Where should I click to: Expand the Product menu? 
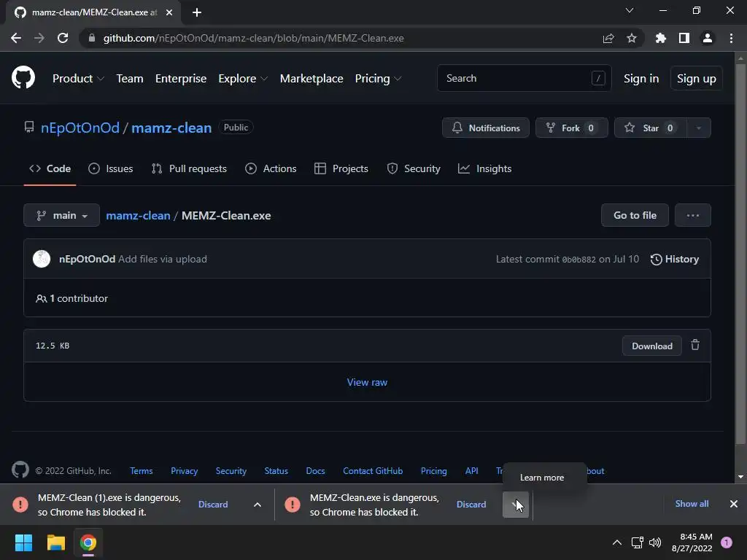pyautogui.click(x=78, y=79)
